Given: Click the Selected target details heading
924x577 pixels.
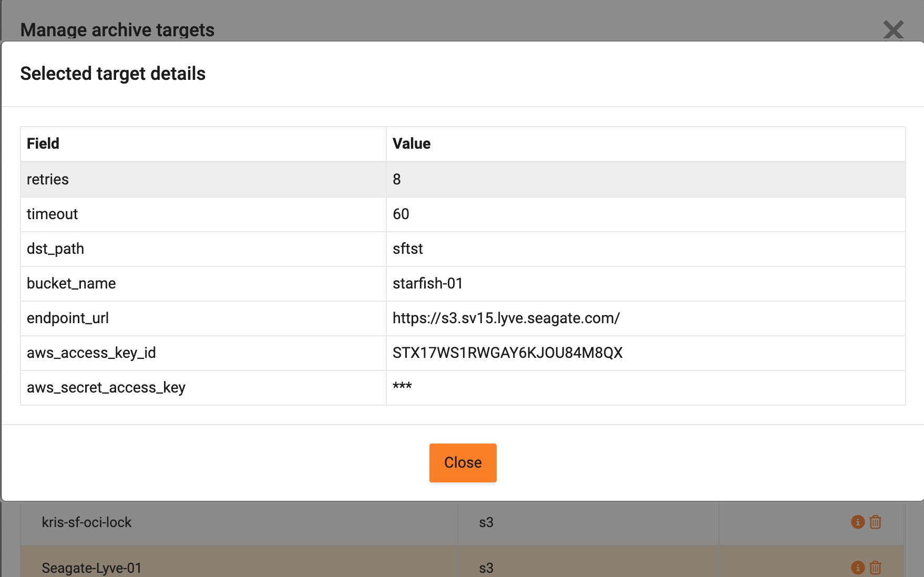Looking at the screenshot, I should [x=113, y=74].
